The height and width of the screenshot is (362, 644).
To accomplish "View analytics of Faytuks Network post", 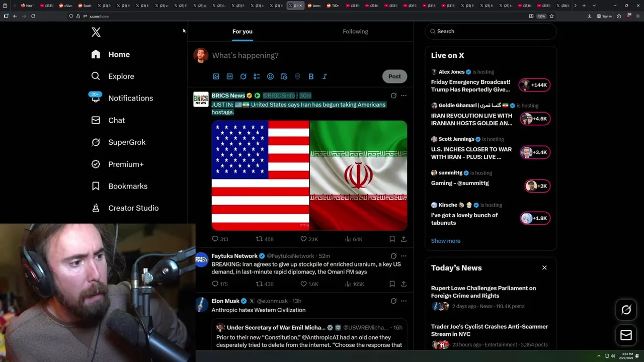I will [354, 284].
